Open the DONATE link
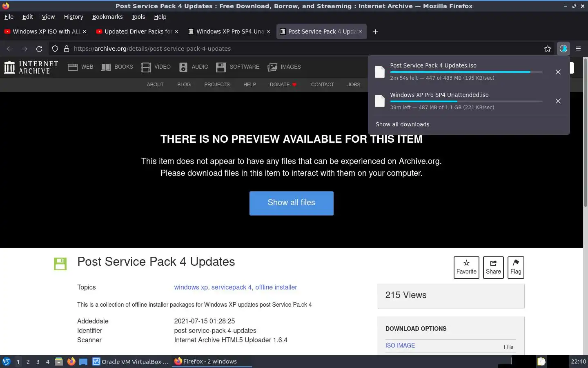The image size is (588, 368). [283, 85]
